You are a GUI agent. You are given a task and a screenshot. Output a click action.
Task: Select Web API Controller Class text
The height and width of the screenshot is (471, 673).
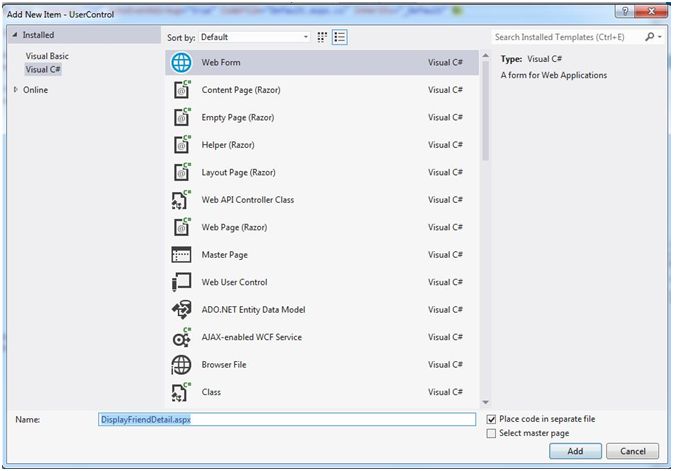pyautogui.click(x=248, y=200)
